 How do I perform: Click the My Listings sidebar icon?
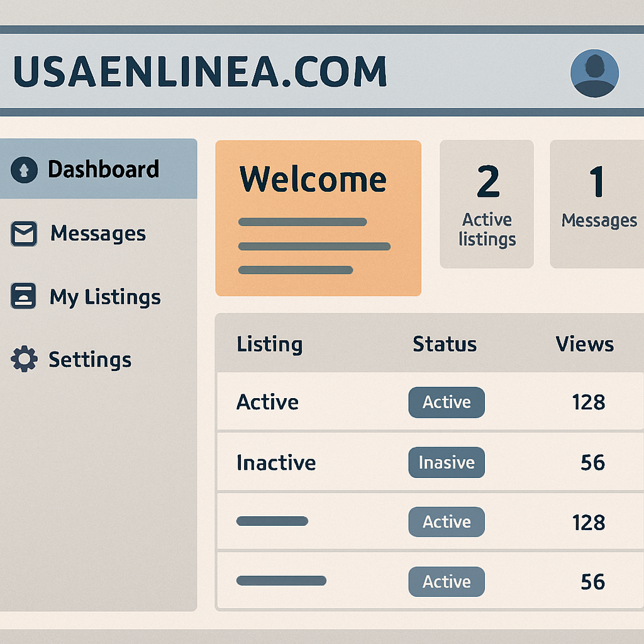pos(24,297)
